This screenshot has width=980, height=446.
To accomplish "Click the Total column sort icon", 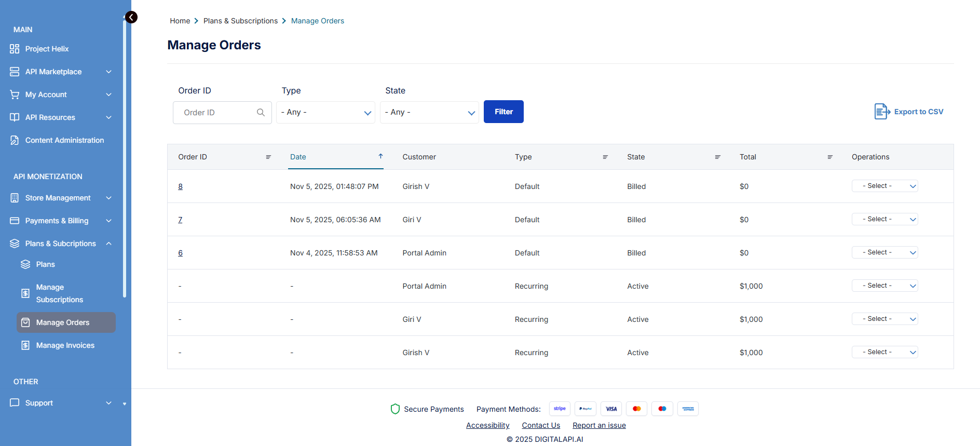I will (x=830, y=157).
